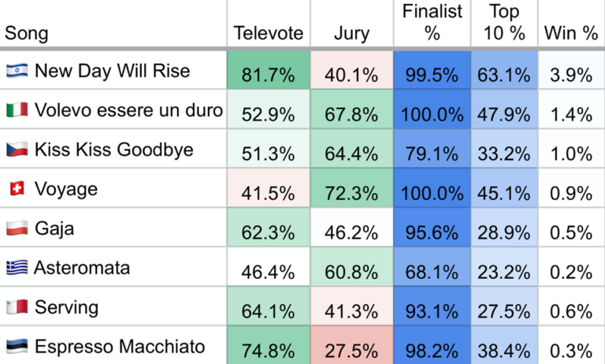
Task: Select the 81.7% televote cell
Action: click(269, 70)
